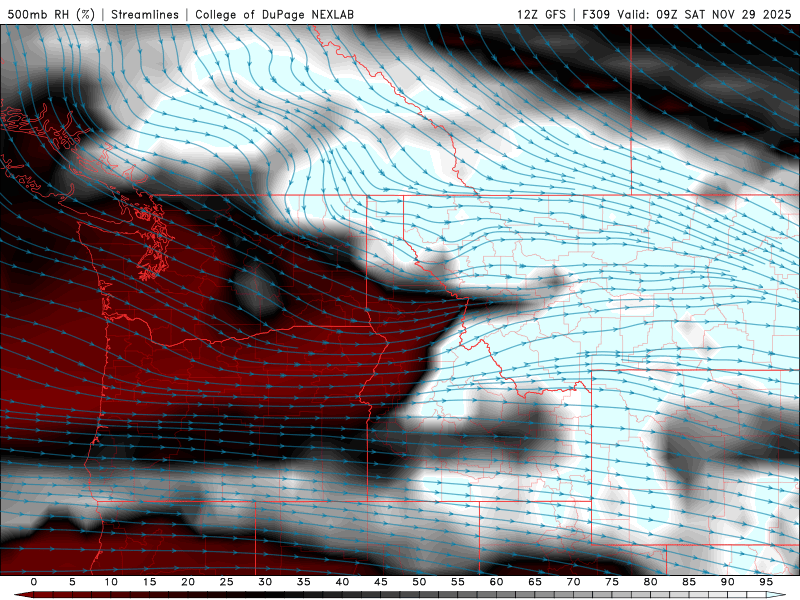Click the '12Z GFS' model label
Image resolution: width=800 pixels, height=600 pixels.
click(541, 14)
